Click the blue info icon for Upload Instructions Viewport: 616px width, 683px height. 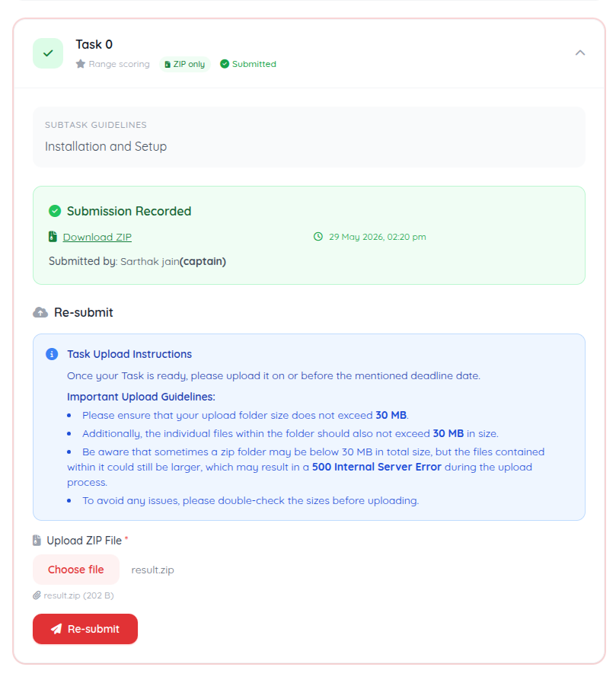pos(52,354)
